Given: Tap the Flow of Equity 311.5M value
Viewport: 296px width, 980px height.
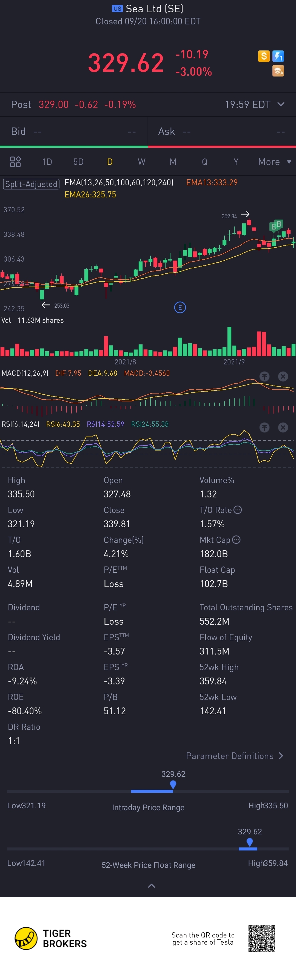Looking at the screenshot, I should point(215,651).
